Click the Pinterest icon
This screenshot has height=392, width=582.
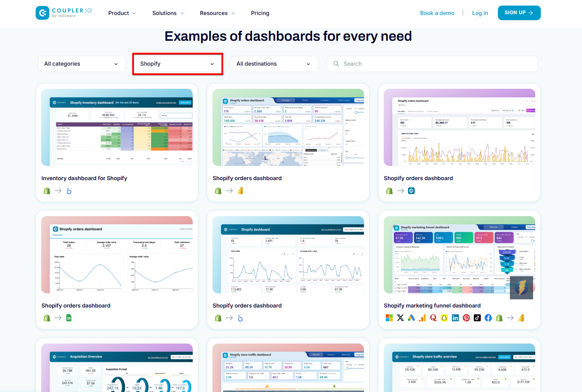(466, 318)
